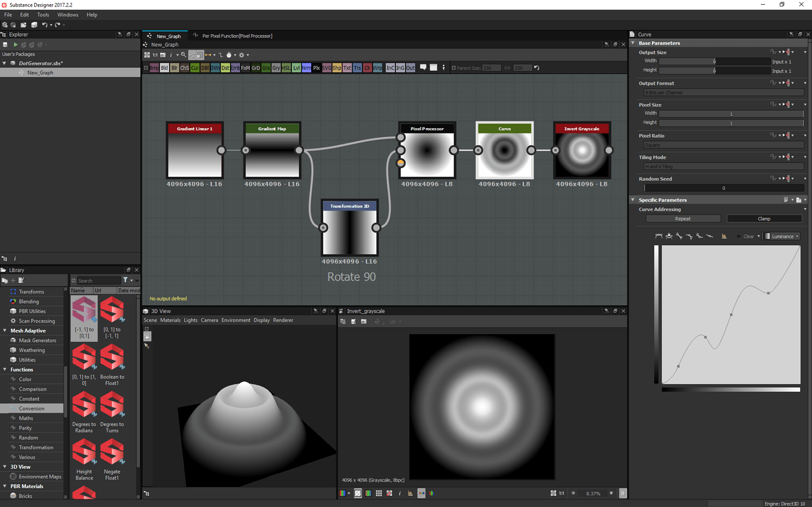Set Curve Addressing to Repeat
The width and height of the screenshot is (812, 507).
(x=682, y=218)
